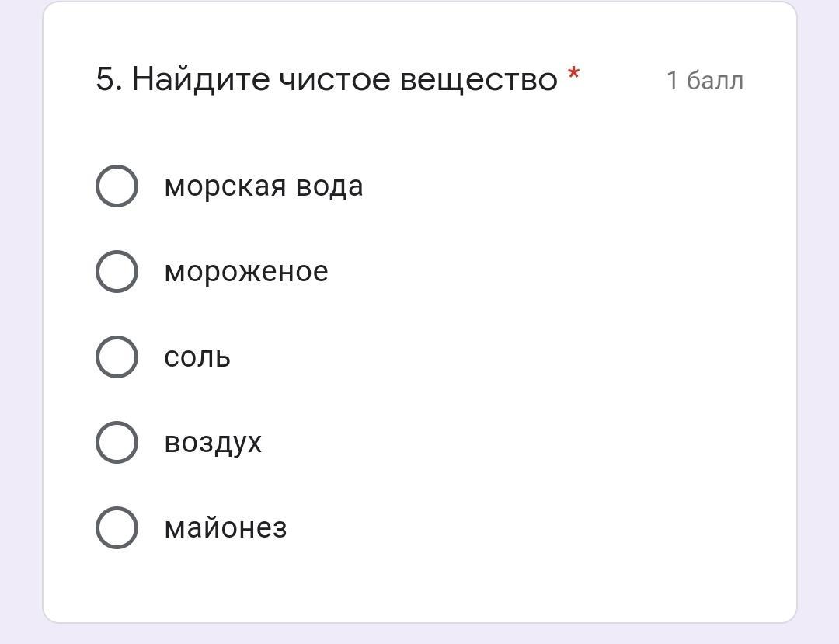
Task: Choose the «мороженое» radio option
Action: click(117, 272)
